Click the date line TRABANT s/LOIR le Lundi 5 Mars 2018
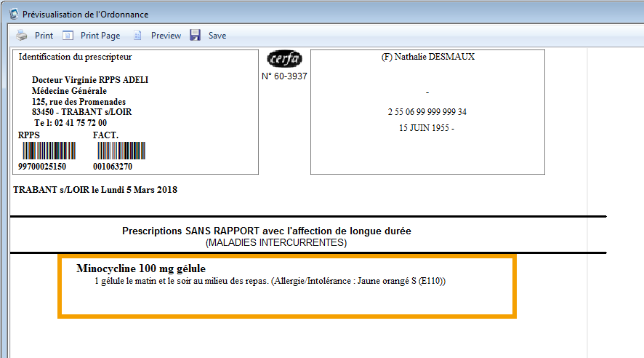644x358 pixels. (95, 190)
